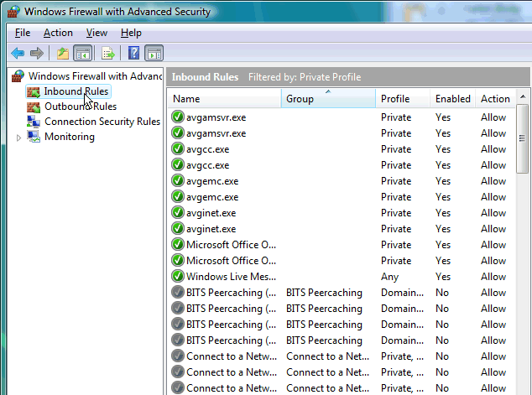Open the View menu
The height and width of the screenshot is (395, 532).
96,33
